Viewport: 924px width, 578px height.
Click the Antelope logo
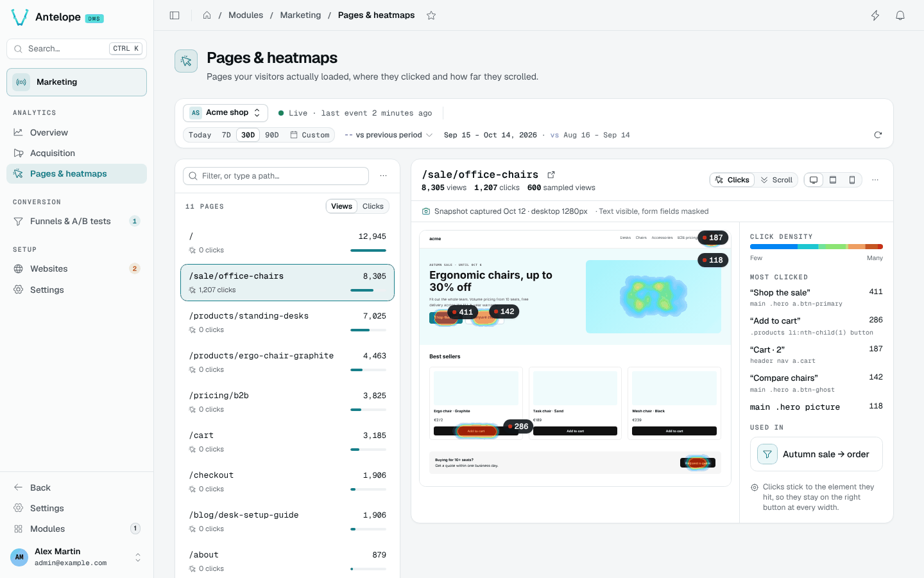coord(20,17)
